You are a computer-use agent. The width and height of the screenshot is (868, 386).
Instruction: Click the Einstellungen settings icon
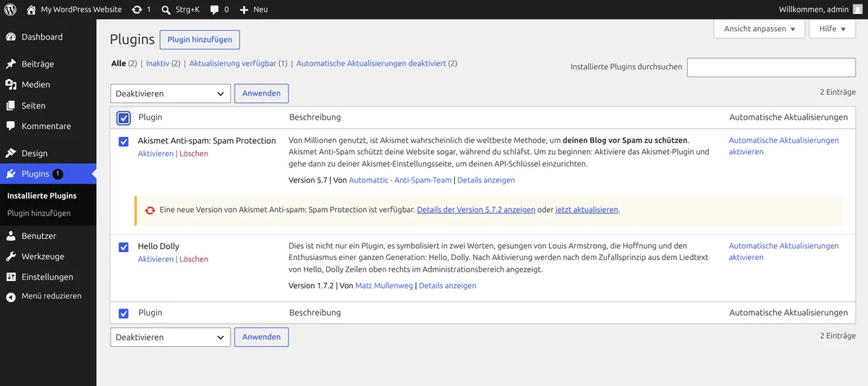(x=11, y=277)
